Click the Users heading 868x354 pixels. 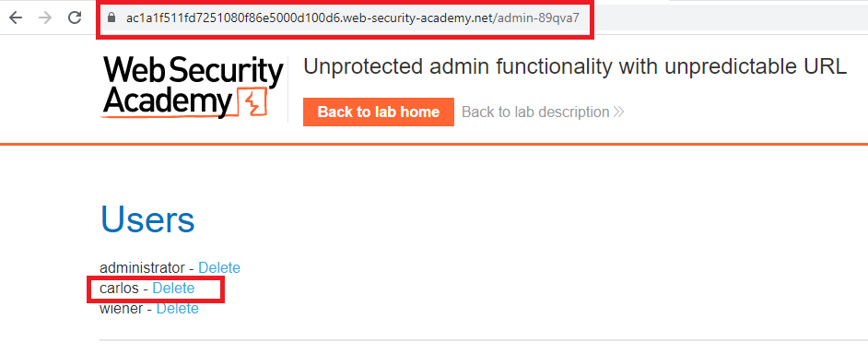[147, 218]
